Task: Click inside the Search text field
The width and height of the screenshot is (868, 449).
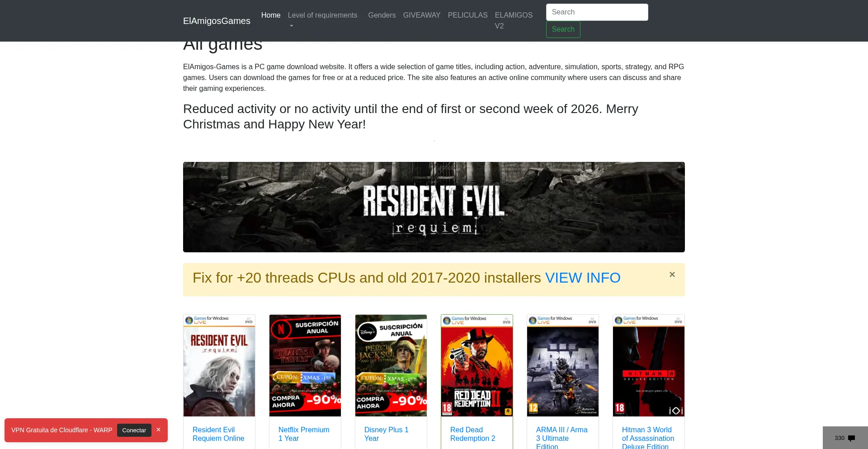Action: point(597,12)
